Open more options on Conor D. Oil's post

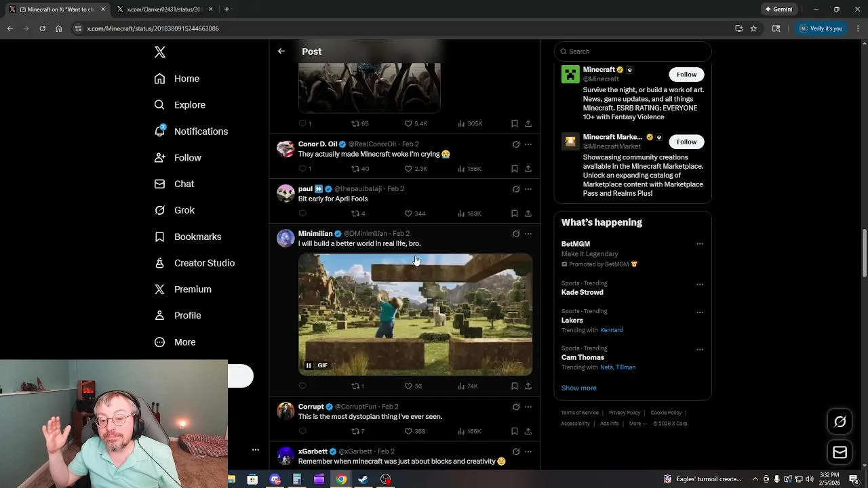(x=528, y=144)
